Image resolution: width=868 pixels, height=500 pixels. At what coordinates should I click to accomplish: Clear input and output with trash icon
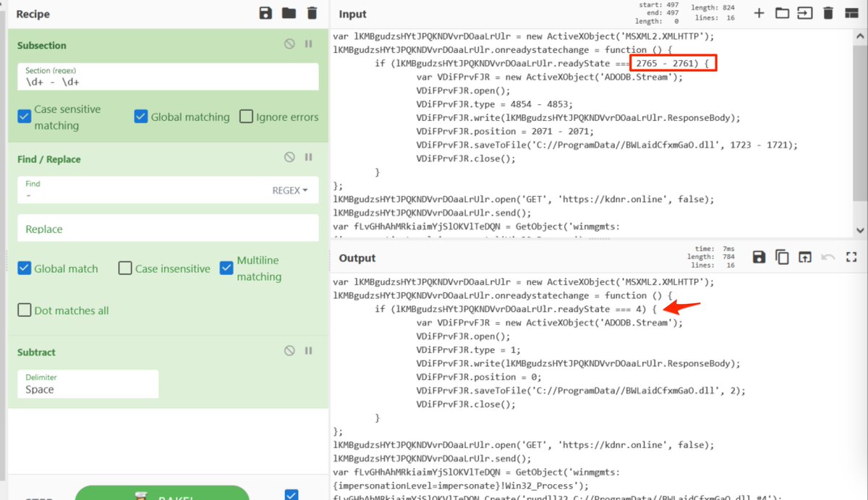828,13
